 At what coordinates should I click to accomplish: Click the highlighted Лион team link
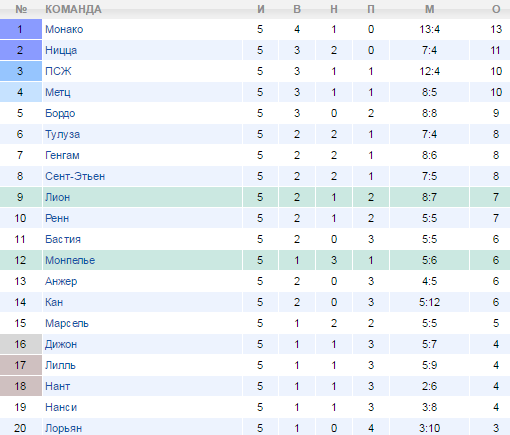(x=57, y=197)
